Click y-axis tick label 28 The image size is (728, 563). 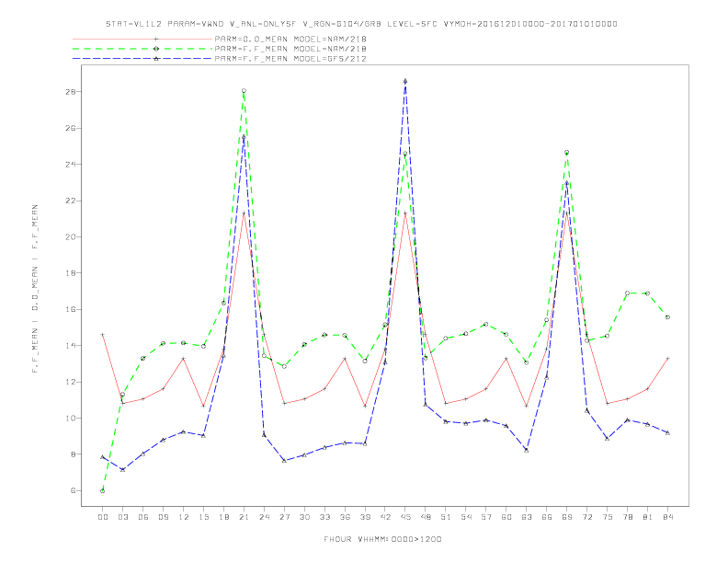click(71, 92)
